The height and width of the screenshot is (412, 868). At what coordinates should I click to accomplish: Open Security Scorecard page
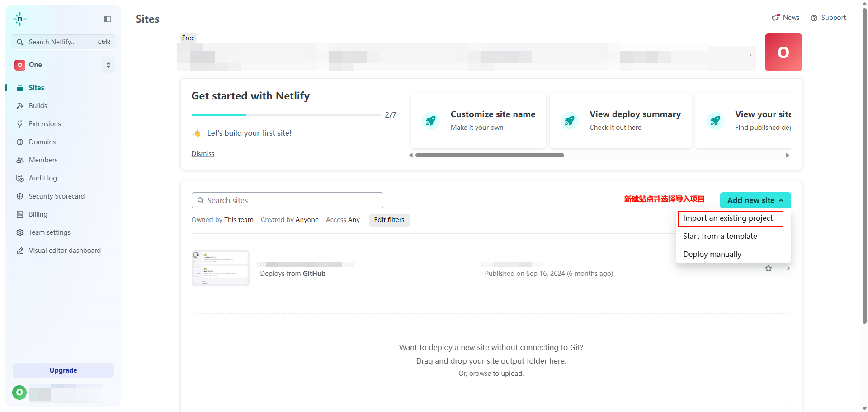(x=57, y=196)
